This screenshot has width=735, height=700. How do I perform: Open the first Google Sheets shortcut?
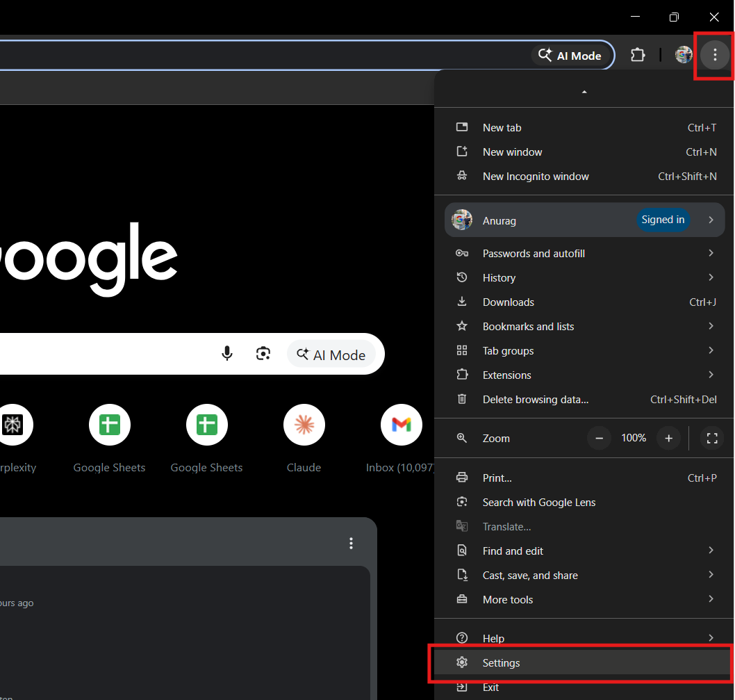109,425
